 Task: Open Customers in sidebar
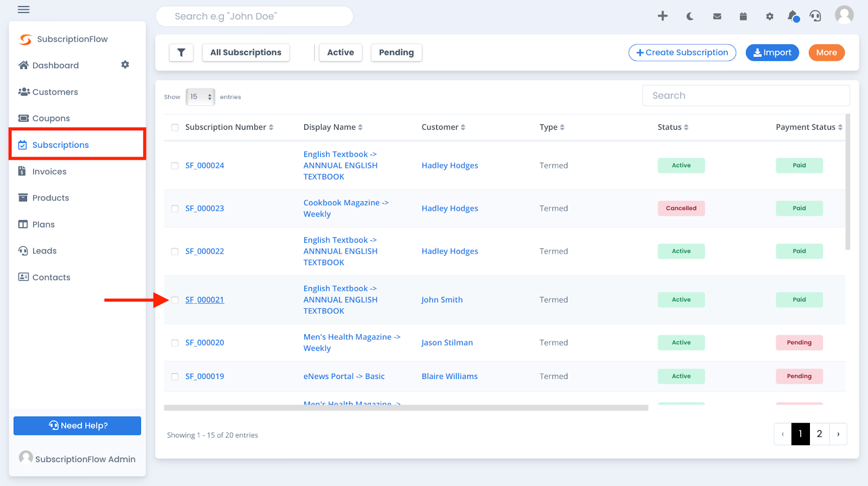click(55, 92)
